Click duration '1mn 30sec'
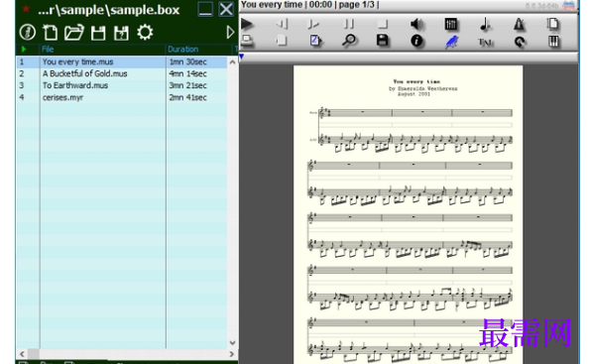This screenshot has height=364, width=590. click(187, 61)
